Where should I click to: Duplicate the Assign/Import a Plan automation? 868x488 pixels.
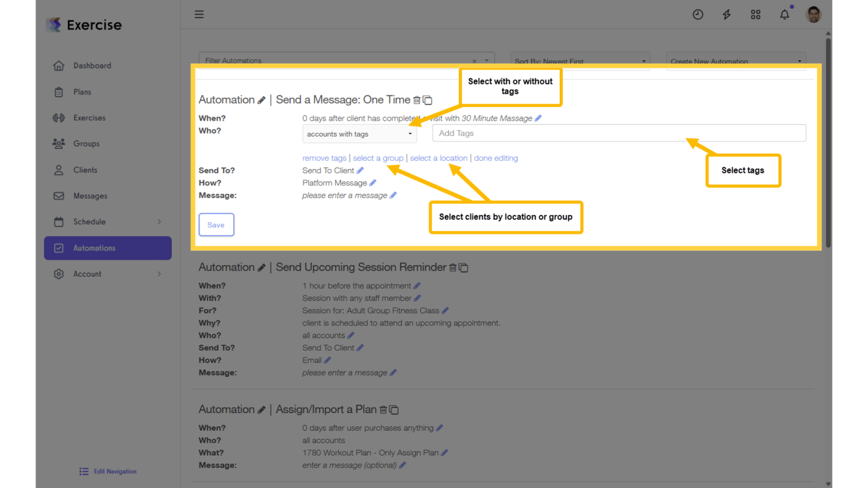[x=395, y=409]
